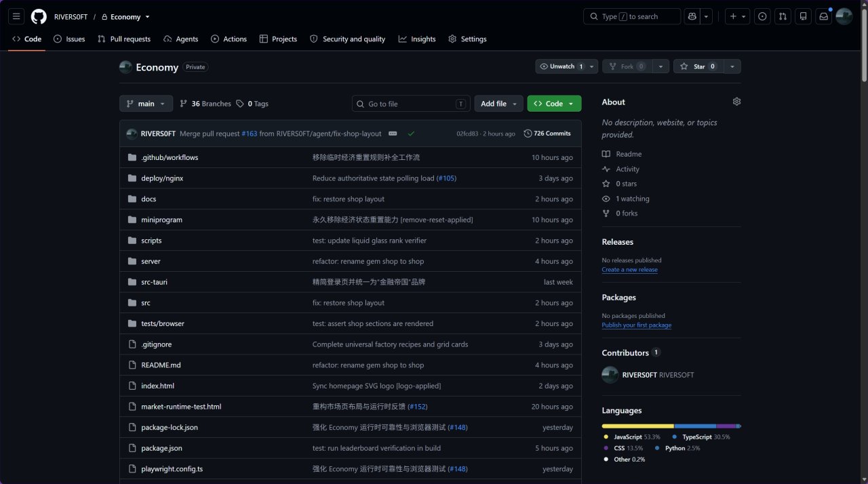Open the 0 Tags link

point(252,104)
